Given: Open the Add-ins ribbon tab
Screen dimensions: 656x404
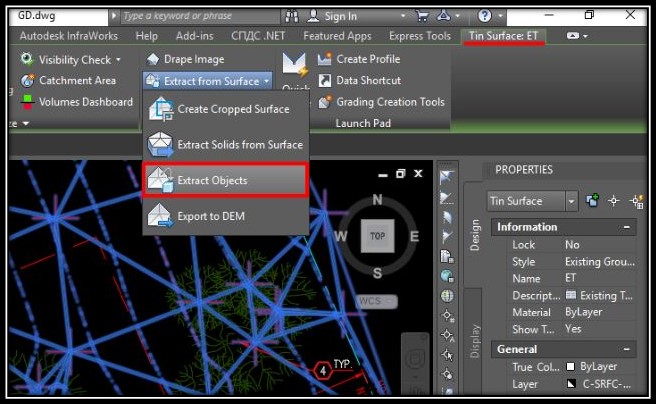Looking at the screenshot, I should [x=195, y=36].
